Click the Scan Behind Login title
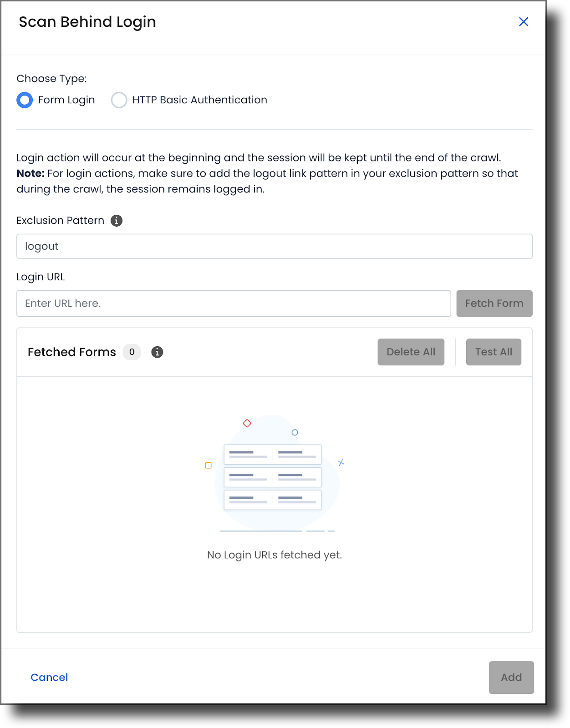The image size is (570, 728). (87, 21)
